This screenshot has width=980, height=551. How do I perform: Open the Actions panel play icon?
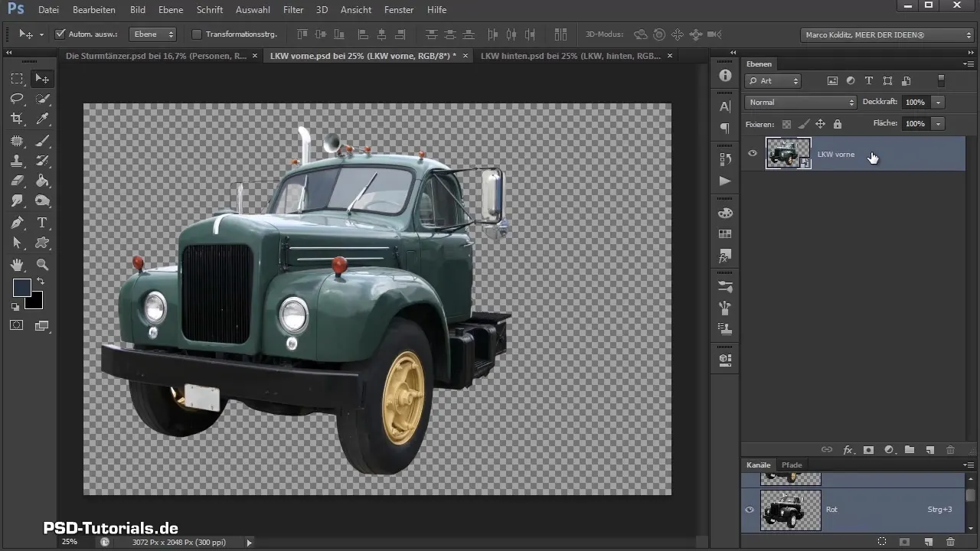725,181
